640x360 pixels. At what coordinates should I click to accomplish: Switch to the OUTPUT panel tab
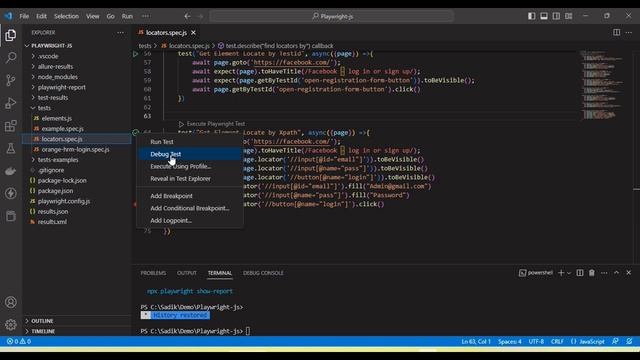pos(187,273)
